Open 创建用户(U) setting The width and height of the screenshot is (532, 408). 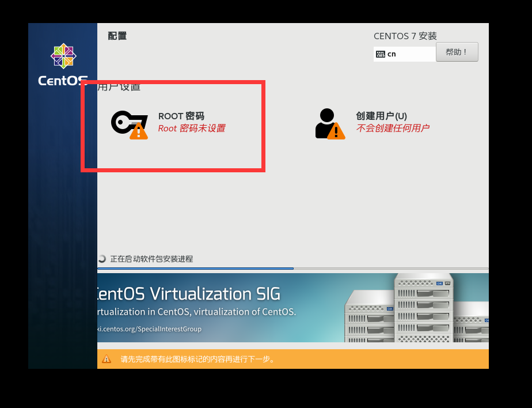pos(381,116)
